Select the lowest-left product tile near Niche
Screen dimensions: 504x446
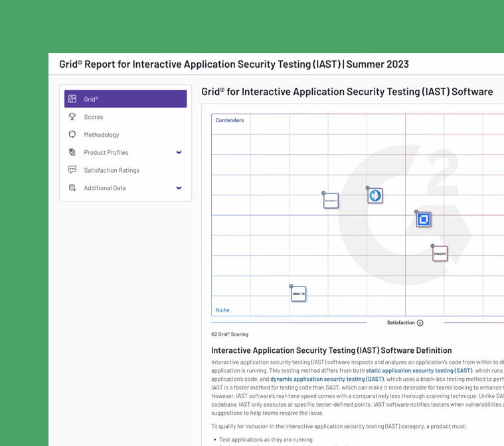click(299, 293)
